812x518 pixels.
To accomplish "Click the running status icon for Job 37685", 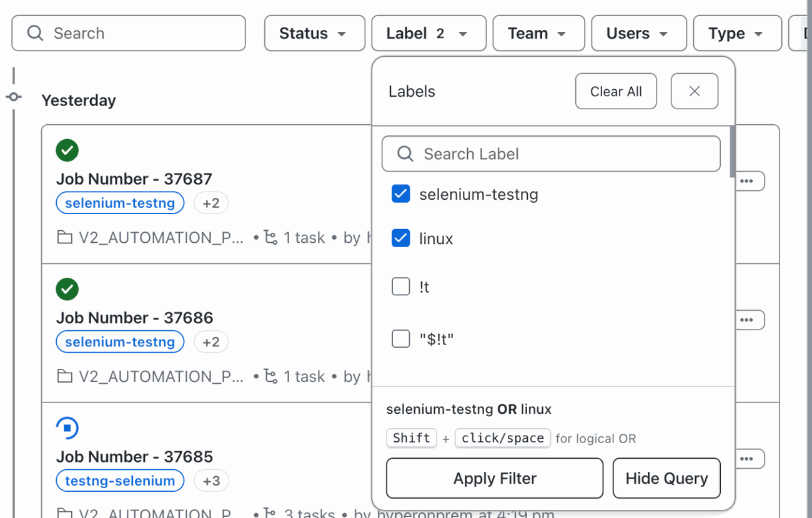I will [67, 428].
